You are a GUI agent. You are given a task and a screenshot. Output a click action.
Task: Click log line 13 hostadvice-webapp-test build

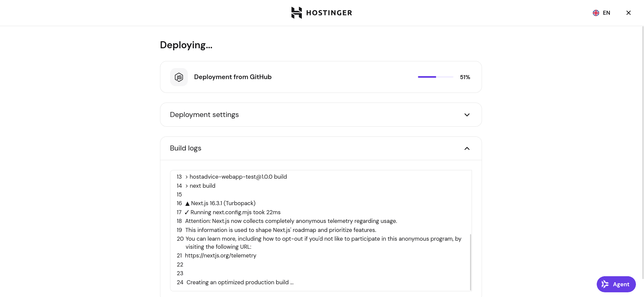click(236, 177)
